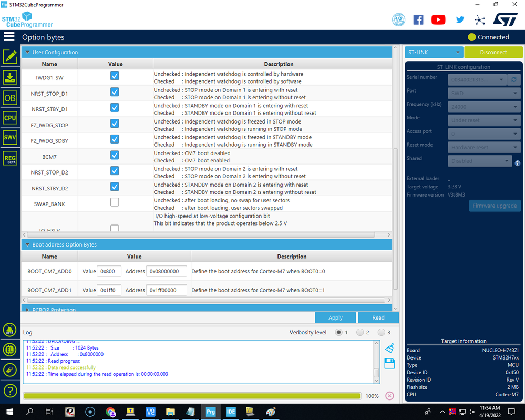
Task: Open File Explorer from taskbar
Action: coord(170,412)
